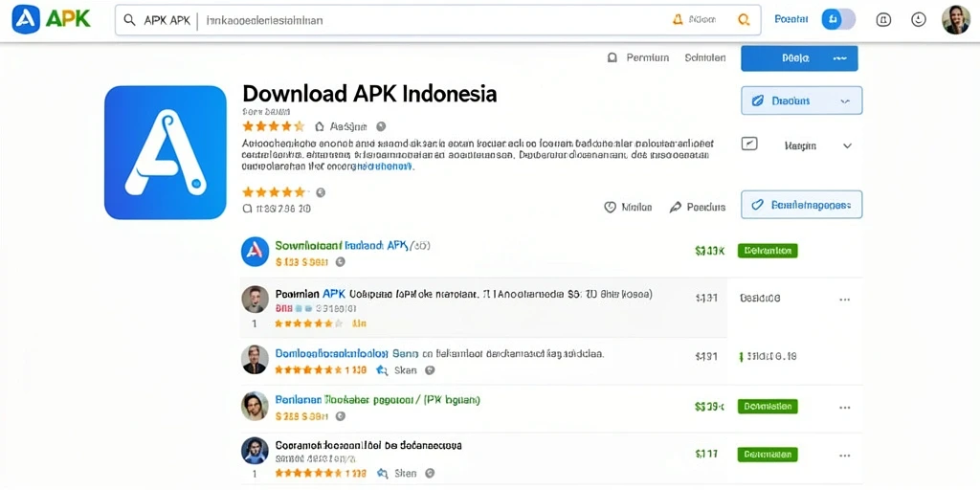This screenshot has width=980, height=490.
Task: Click the info dot after Sken in the $117 row
Action: (x=430, y=473)
